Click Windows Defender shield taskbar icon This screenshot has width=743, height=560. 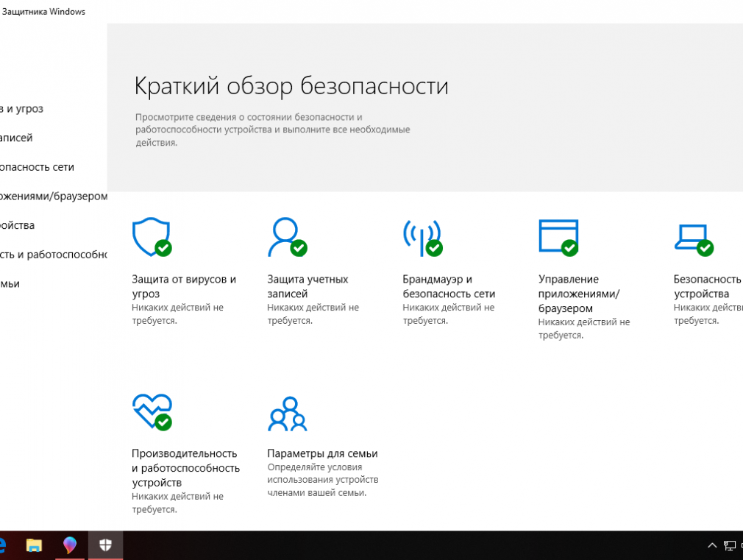[105, 545]
